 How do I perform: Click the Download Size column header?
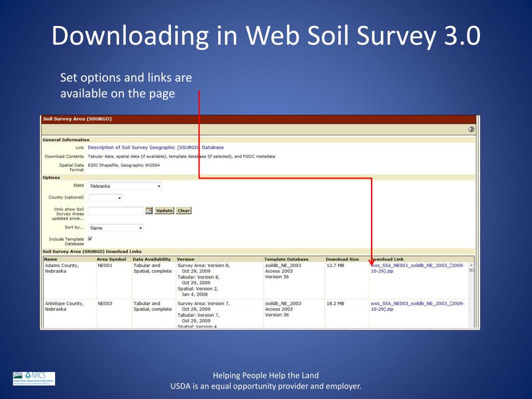click(x=342, y=259)
